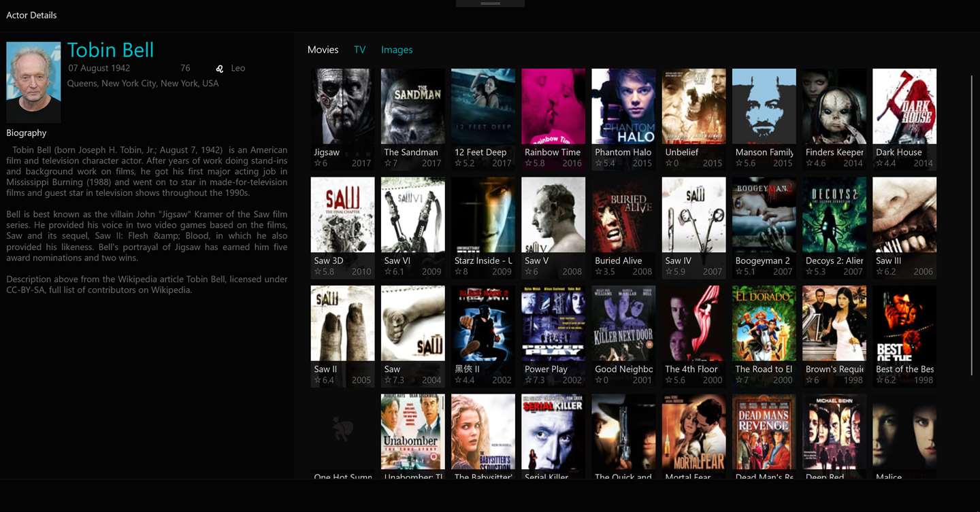Image resolution: width=980 pixels, height=512 pixels.
Task: Click the Jigsaw title label
Action: point(327,152)
